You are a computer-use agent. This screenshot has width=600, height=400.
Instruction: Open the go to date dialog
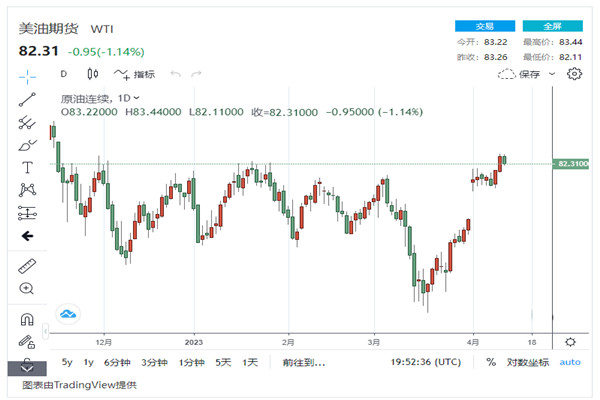tap(304, 362)
